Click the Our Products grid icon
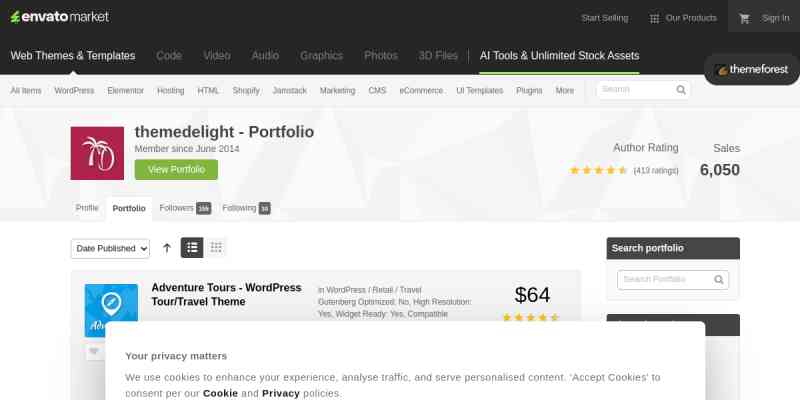 tap(654, 18)
